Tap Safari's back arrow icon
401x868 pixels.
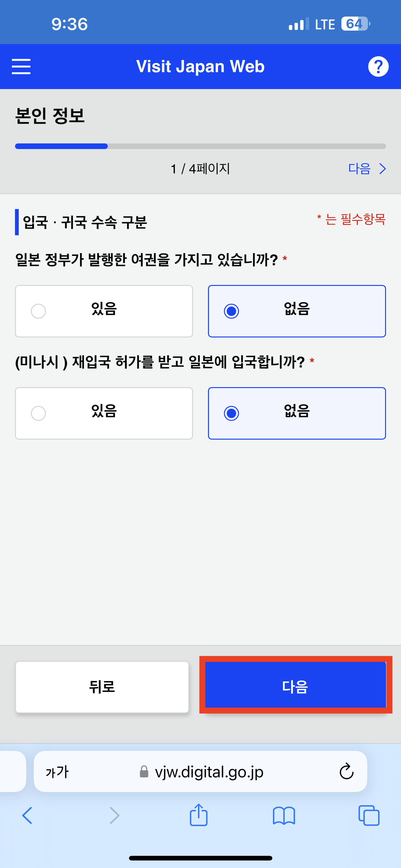click(27, 816)
